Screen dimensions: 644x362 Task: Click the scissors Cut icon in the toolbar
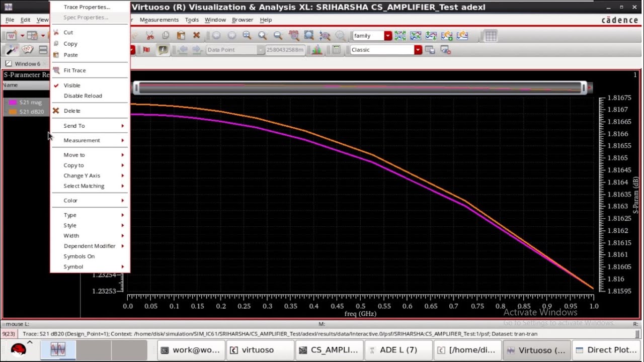149,36
